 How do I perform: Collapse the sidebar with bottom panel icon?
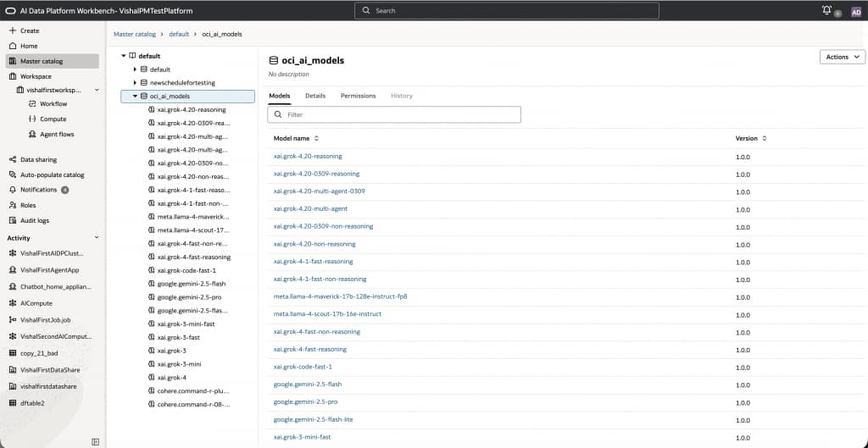[95, 441]
